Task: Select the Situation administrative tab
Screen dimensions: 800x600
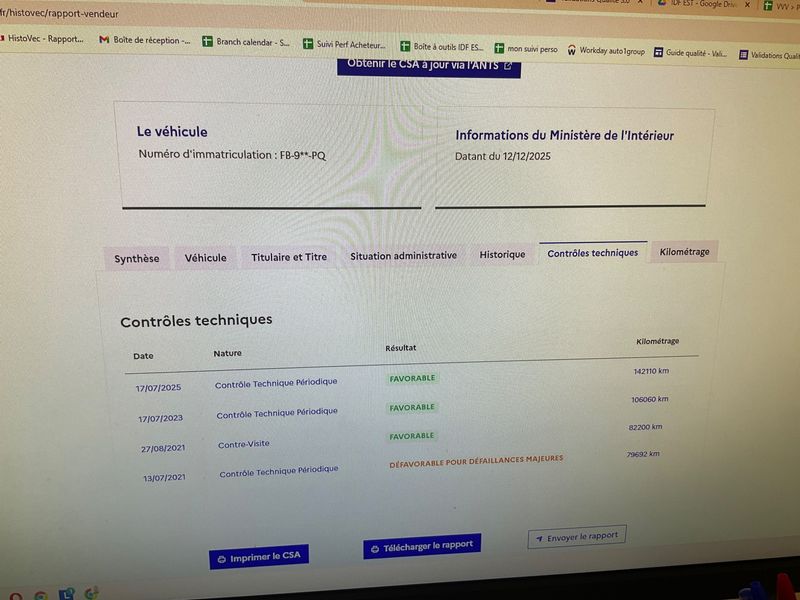Action: pyautogui.click(x=403, y=256)
